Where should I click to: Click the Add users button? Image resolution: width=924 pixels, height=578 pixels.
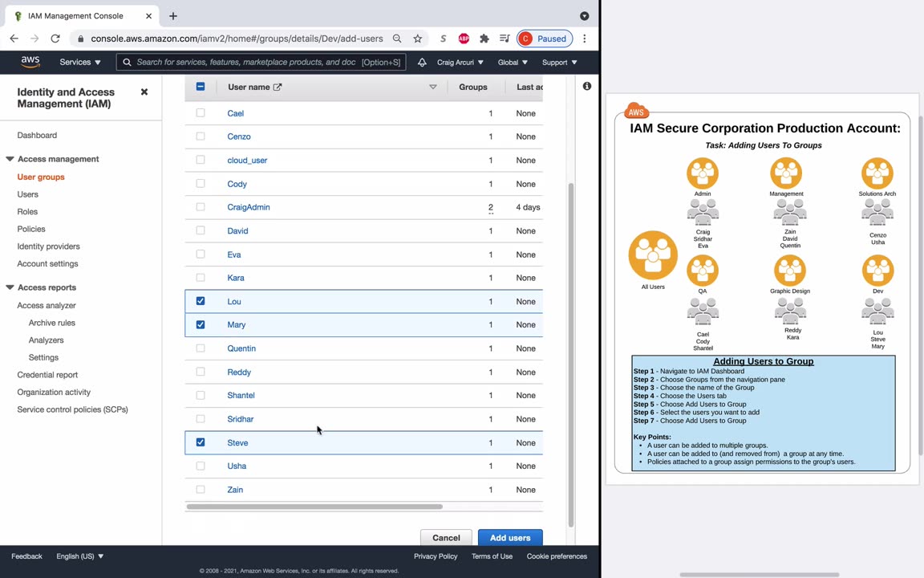coord(510,537)
